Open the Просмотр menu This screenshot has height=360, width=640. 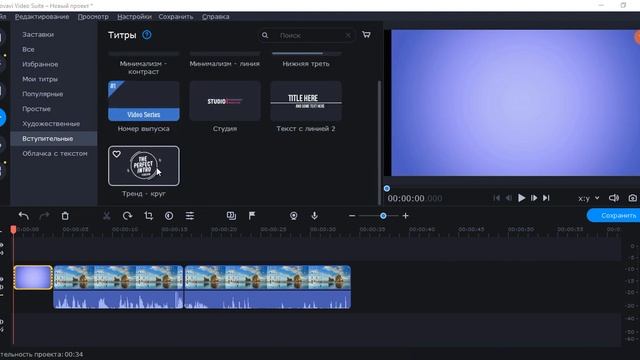pos(93,17)
